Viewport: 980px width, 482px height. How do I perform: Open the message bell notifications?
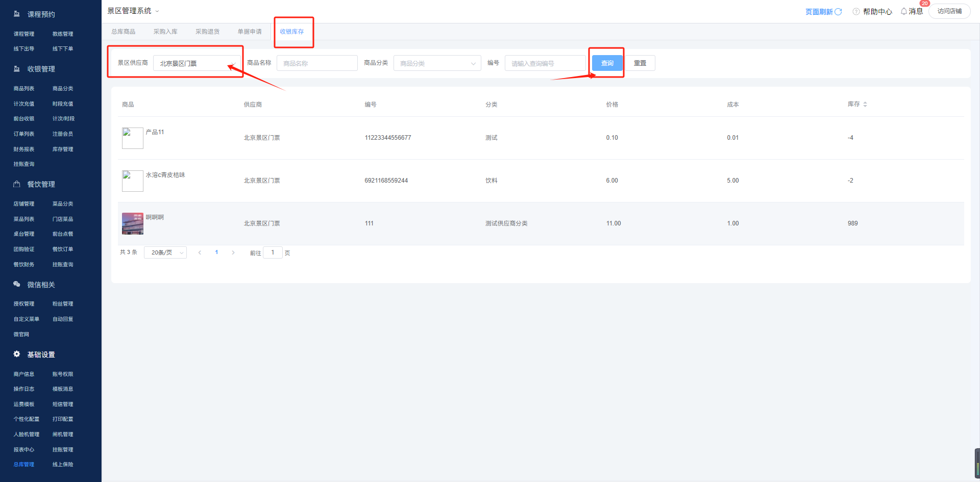(x=904, y=11)
